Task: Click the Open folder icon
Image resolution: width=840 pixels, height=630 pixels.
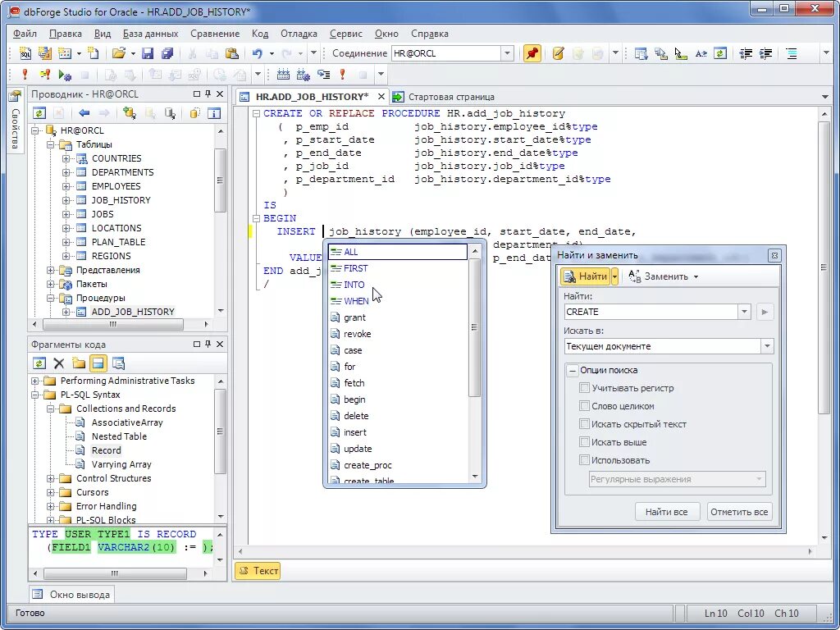Action: [118, 53]
